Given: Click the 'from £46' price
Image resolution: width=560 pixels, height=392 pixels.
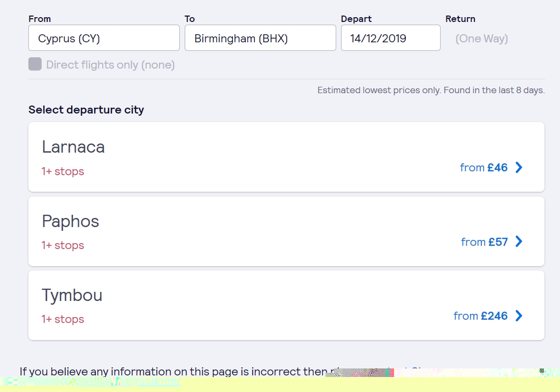Looking at the screenshot, I should tap(483, 168).
